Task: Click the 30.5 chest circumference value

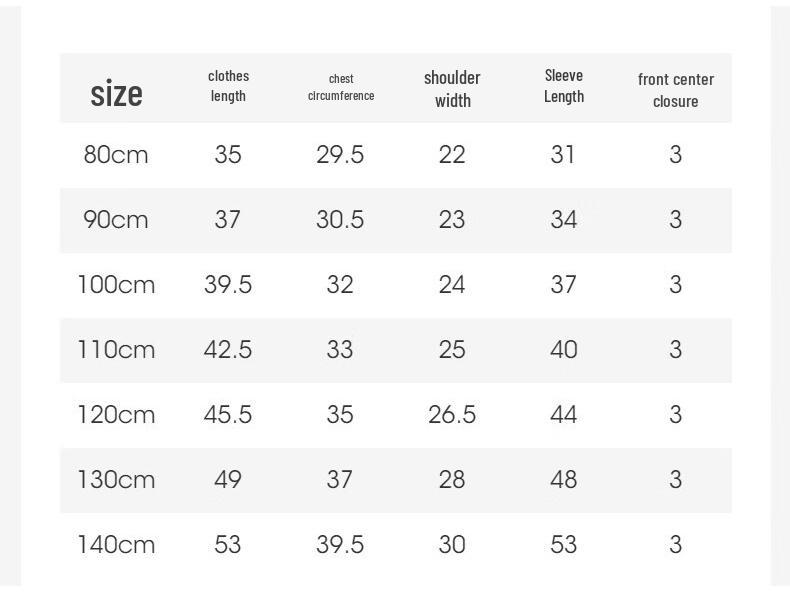Action: point(340,220)
